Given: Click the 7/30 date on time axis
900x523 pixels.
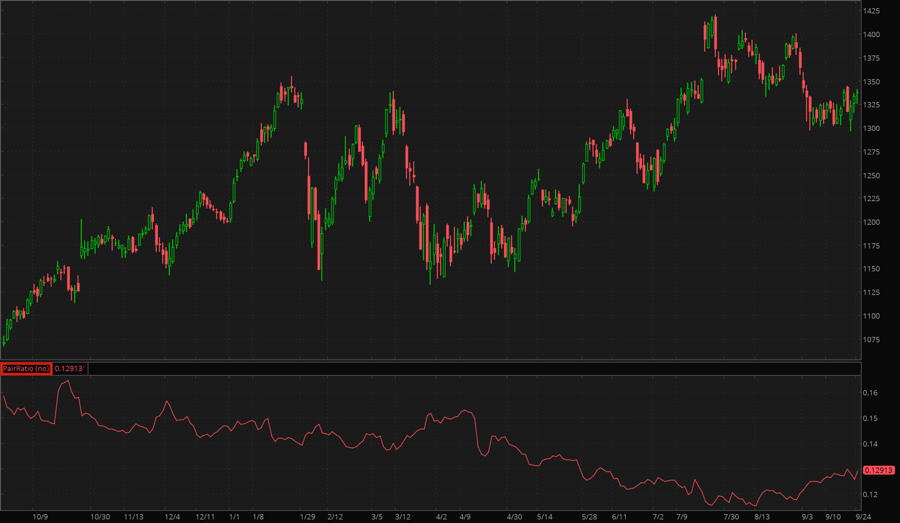Looking at the screenshot, I should 730,516.
